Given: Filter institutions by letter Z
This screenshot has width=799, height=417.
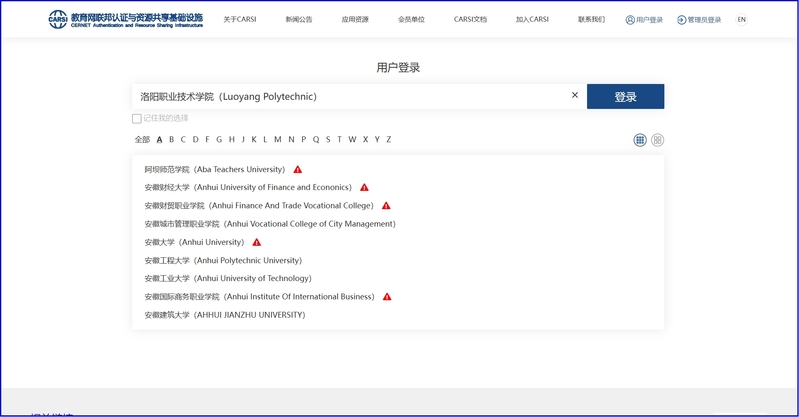Looking at the screenshot, I should 389,140.
